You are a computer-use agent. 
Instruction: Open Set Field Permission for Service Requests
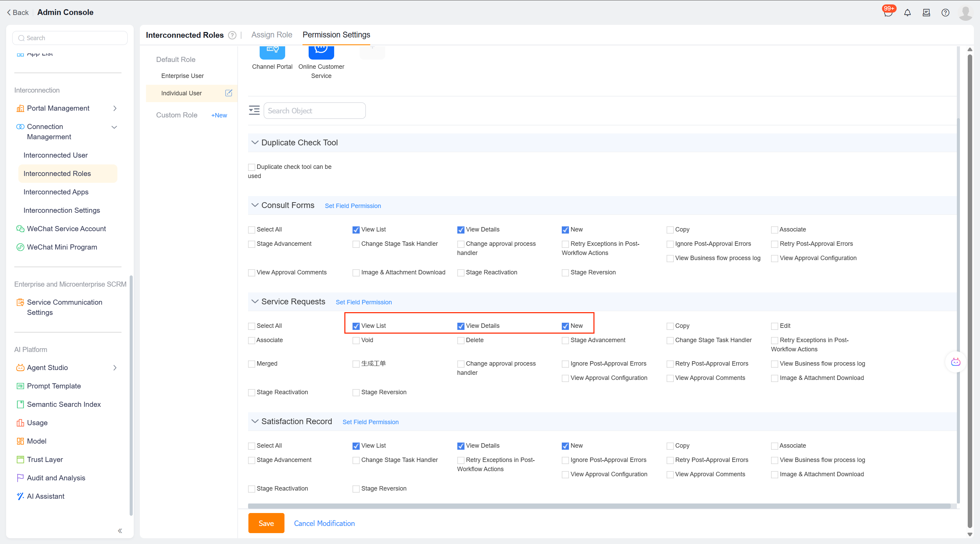364,302
